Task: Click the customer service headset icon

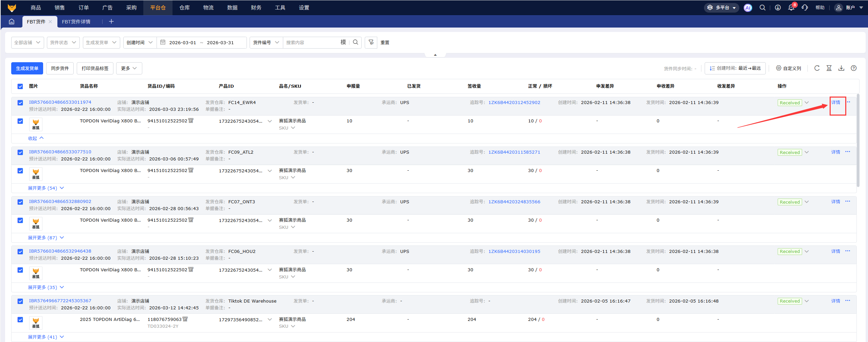Action: [804, 8]
